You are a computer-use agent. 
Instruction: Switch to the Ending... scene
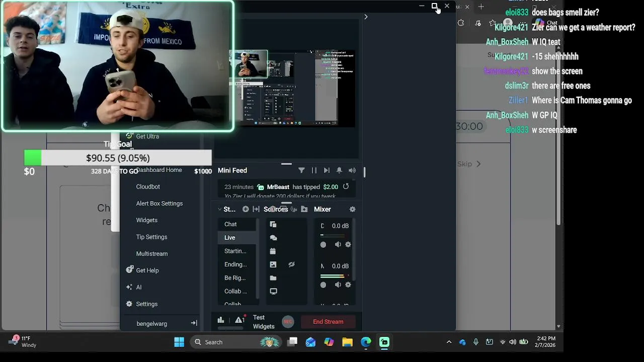coord(237,264)
